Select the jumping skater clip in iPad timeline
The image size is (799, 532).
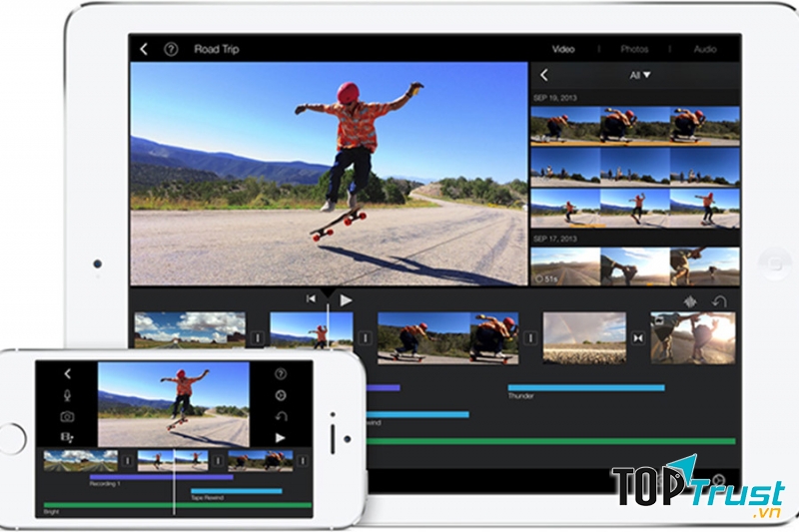pyautogui.click(x=312, y=331)
